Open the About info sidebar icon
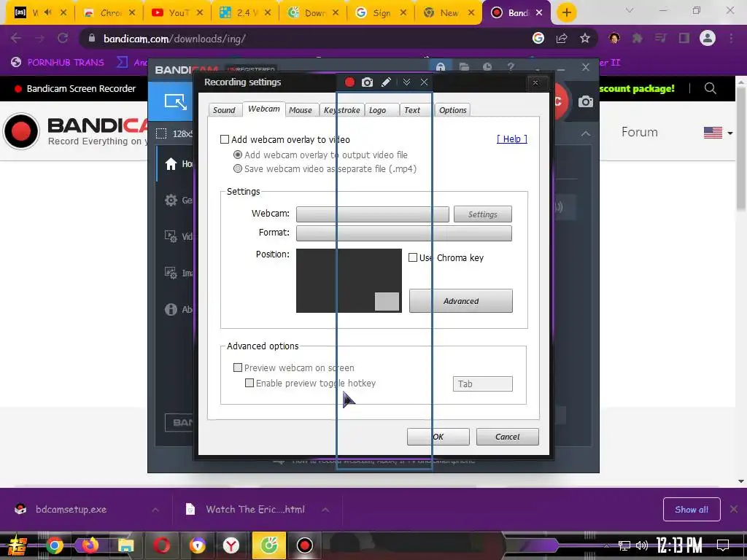Viewport: 747px width, 560px height. (x=171, y=309)
